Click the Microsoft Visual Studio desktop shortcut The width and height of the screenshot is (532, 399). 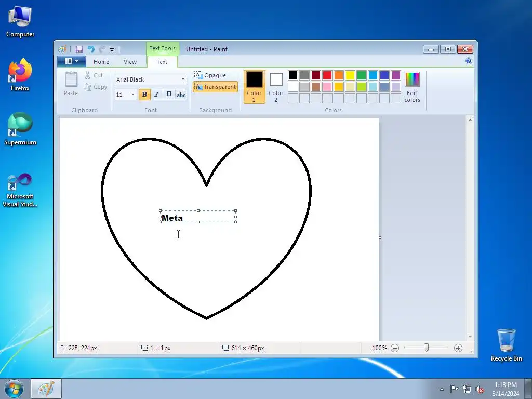click(20, 190)
